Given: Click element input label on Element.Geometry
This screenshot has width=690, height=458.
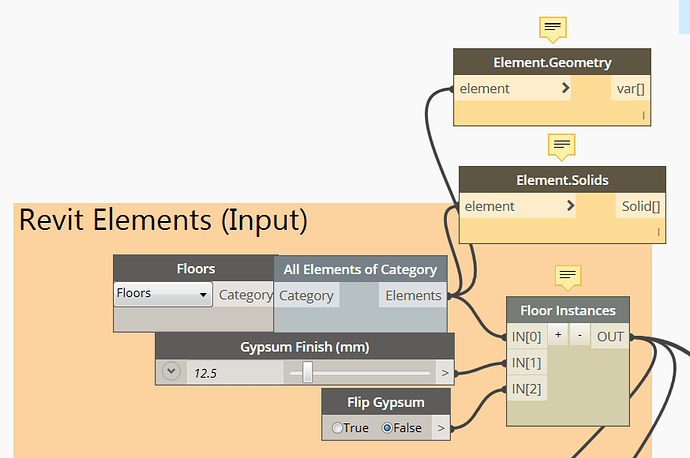Looking at the screenshot, I should click(484, 88).
